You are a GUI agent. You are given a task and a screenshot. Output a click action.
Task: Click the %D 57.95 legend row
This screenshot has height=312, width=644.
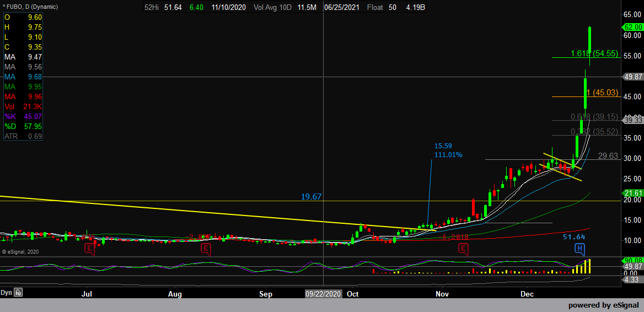(23, 126)
